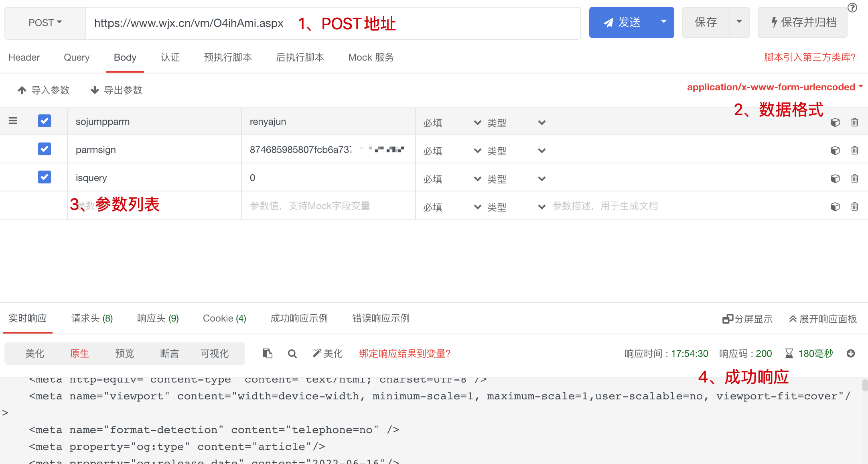Open 必填 dropdown in isquery row
This screenshot has height=464, width=868.
pyautogui.click(x=452, y=179)
